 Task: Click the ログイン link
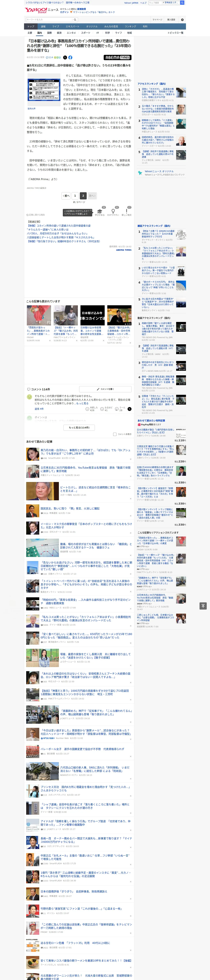(x=64, y=12)
